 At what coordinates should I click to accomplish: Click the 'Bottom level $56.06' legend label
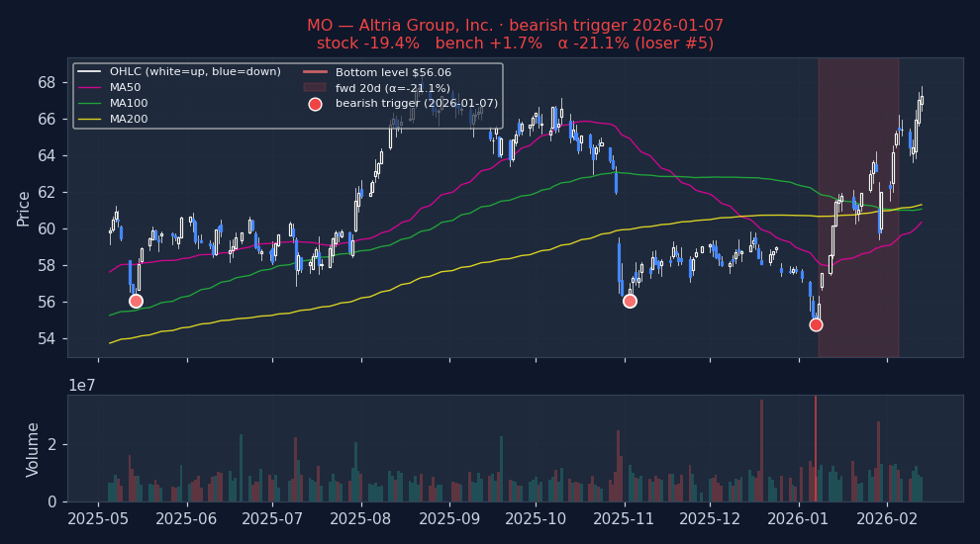tap(393, 72)
